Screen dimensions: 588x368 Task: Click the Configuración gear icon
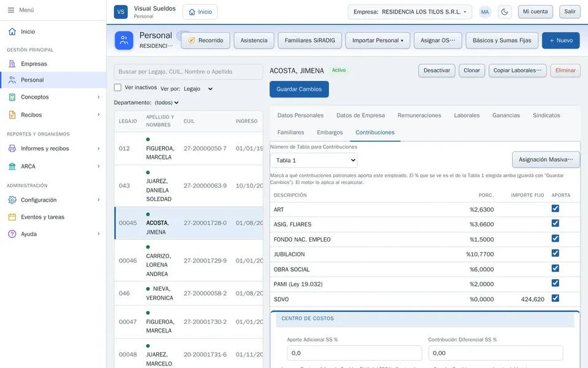tap(12, 200)
